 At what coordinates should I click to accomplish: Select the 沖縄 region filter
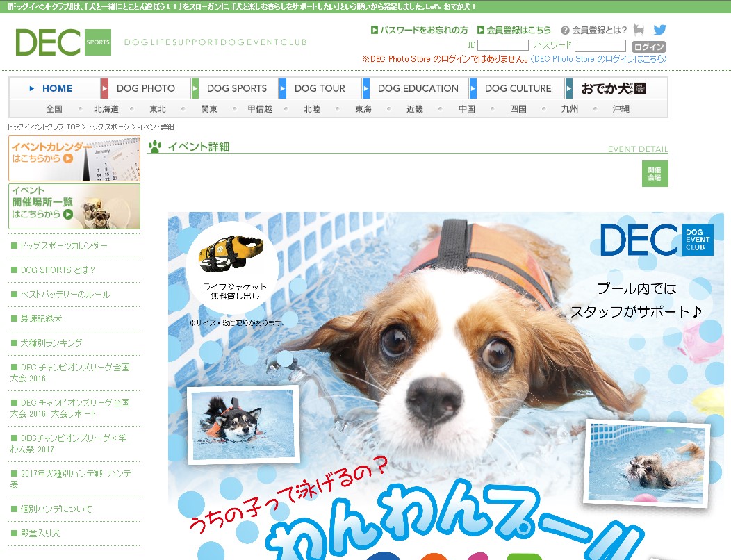(x=621, y=108)
